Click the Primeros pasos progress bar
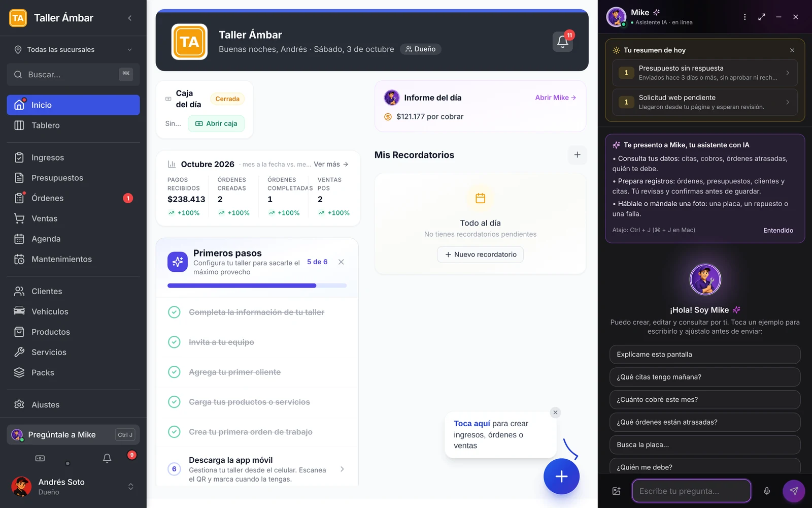Image resolution: width=812 pixels, height=508 pixels. (257, 285)
